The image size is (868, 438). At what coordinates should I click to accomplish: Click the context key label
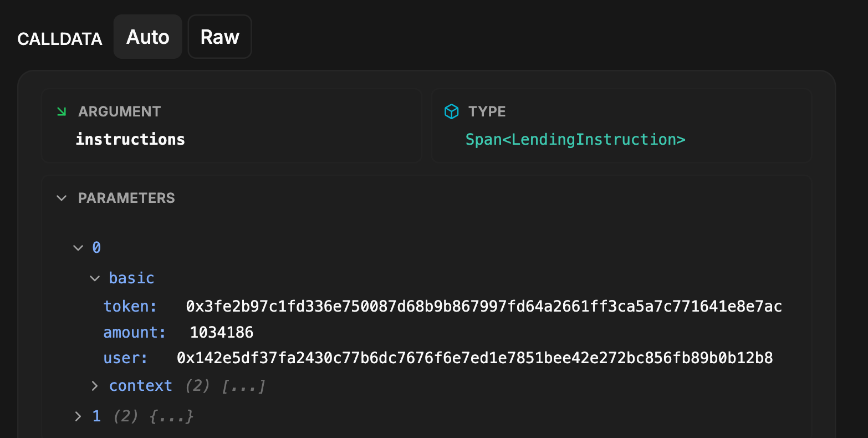click(140, 386)
